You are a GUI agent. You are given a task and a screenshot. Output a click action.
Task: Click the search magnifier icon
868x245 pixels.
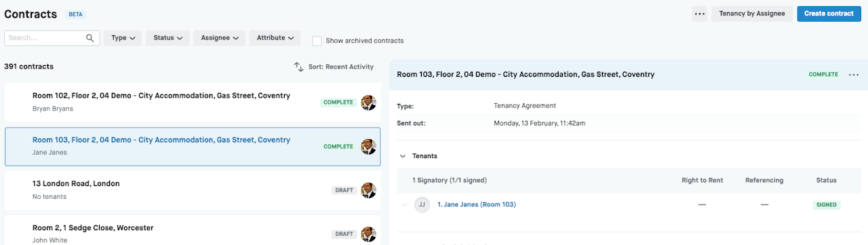(x=90, y=38)
